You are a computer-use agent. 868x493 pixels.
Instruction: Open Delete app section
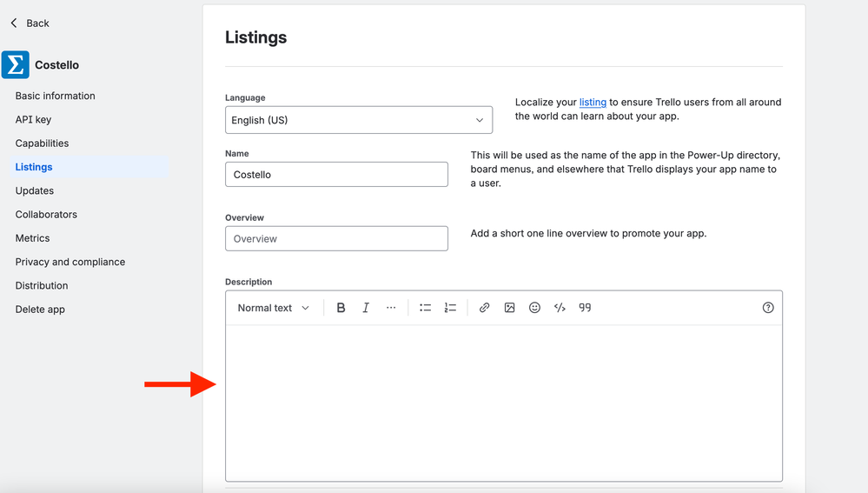pos(40,310)
